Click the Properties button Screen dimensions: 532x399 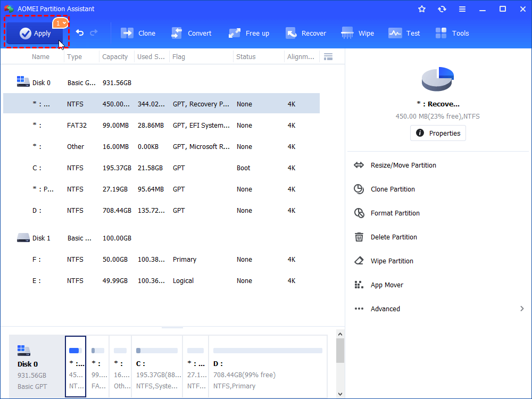click(x=438, y=133)
